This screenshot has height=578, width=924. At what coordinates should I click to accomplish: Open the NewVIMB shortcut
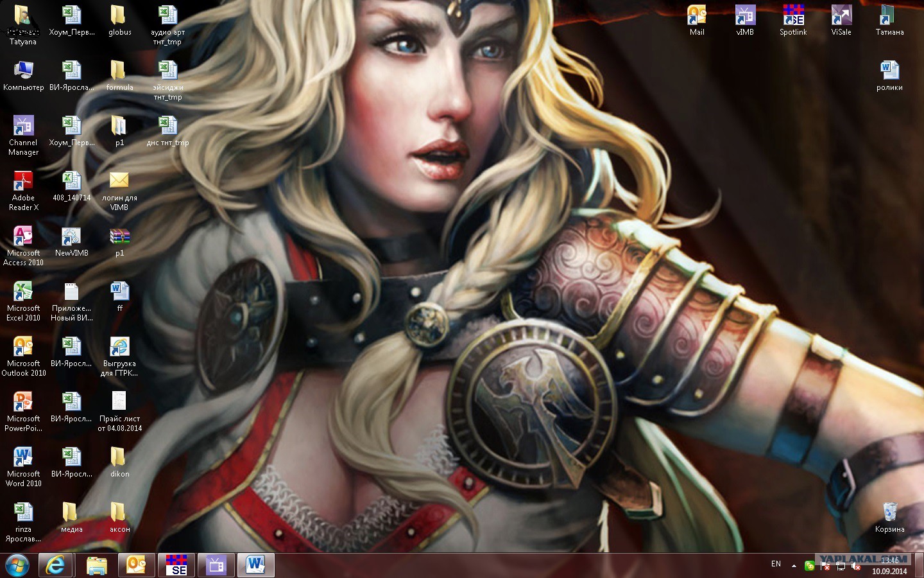[x=71, y=242]
